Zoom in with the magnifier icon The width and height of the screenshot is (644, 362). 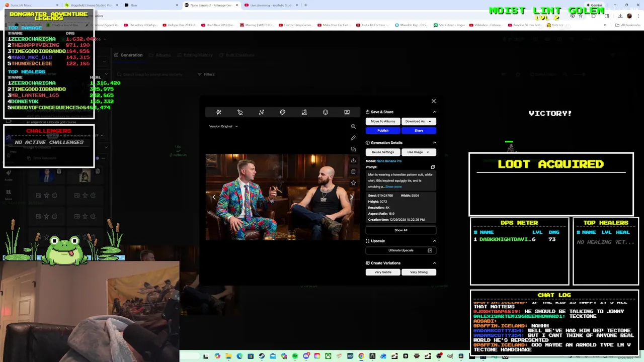point(353,127)
